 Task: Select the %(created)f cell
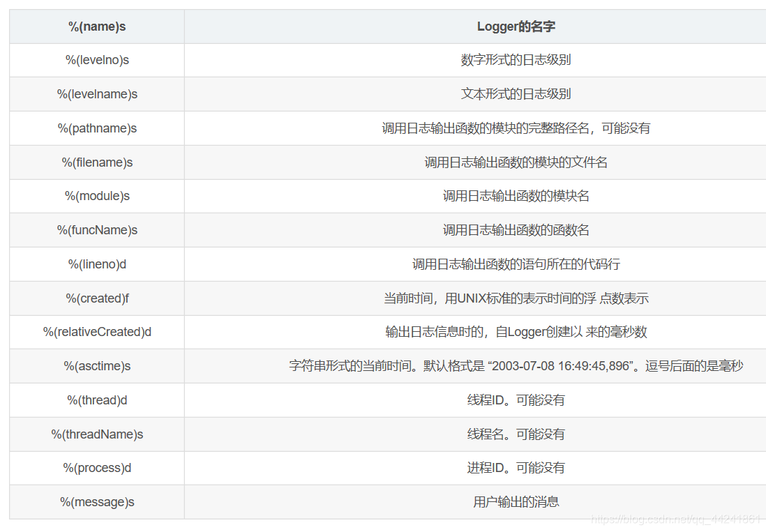point(97,298)
